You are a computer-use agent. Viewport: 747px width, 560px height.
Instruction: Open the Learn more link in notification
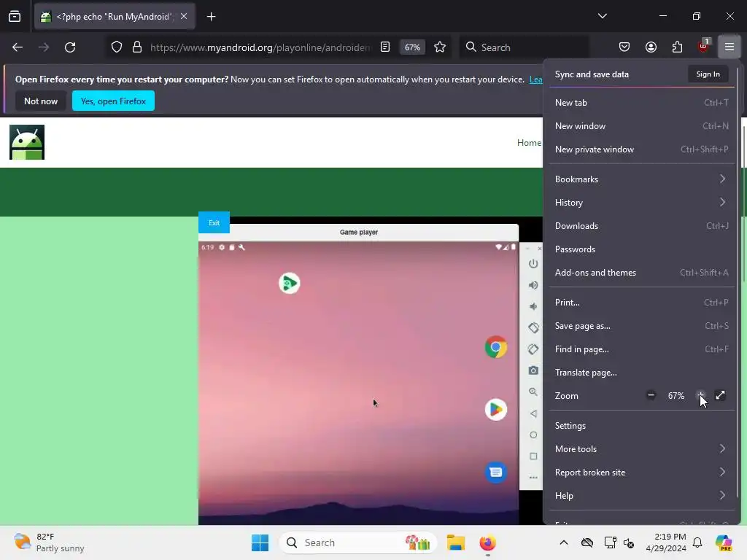pos(536,79)
